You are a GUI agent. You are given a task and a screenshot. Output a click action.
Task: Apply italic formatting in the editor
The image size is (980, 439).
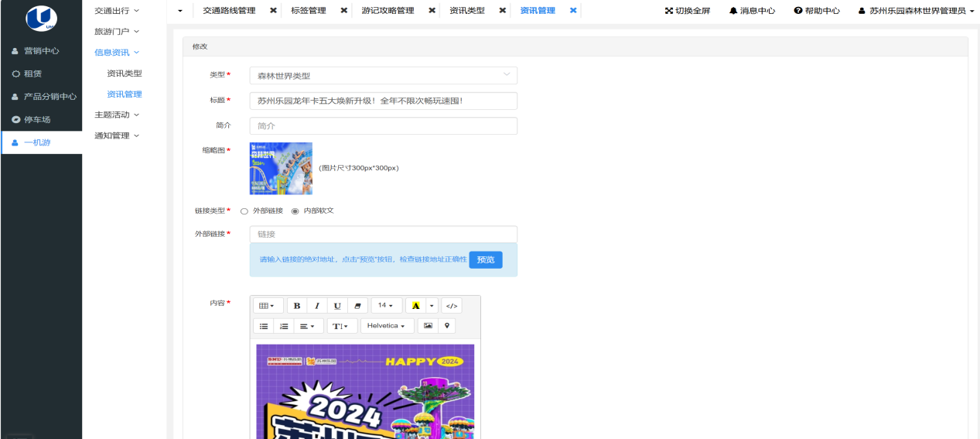tap(317, 306)
